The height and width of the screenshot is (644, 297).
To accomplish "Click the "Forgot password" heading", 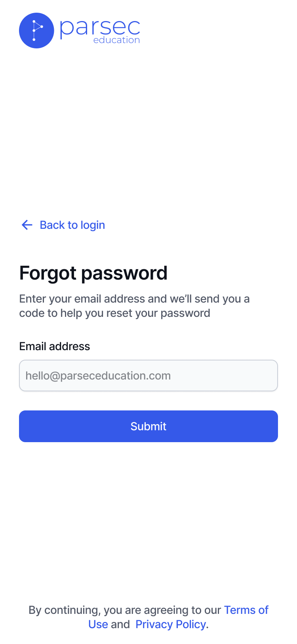I will 93,273.
